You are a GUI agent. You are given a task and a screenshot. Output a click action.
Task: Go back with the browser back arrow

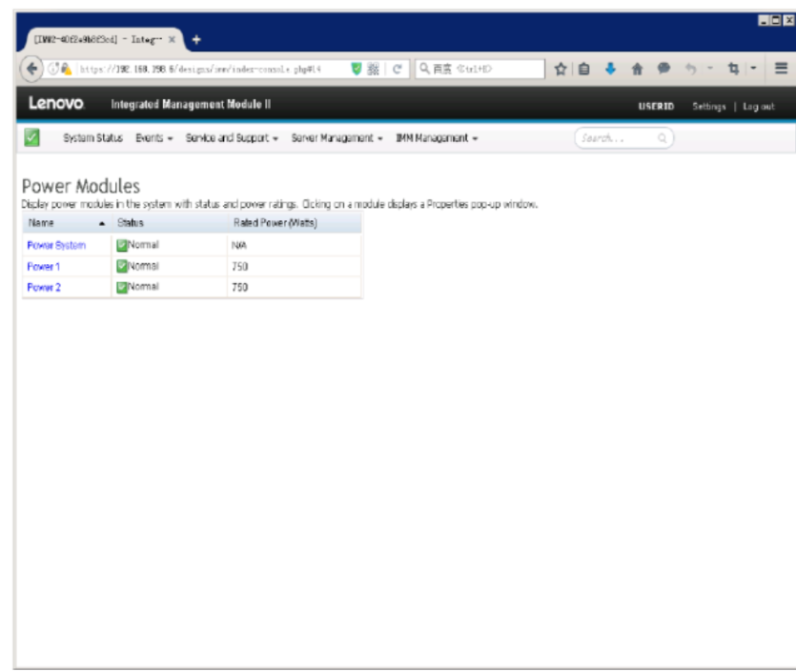tap(31, 69)
